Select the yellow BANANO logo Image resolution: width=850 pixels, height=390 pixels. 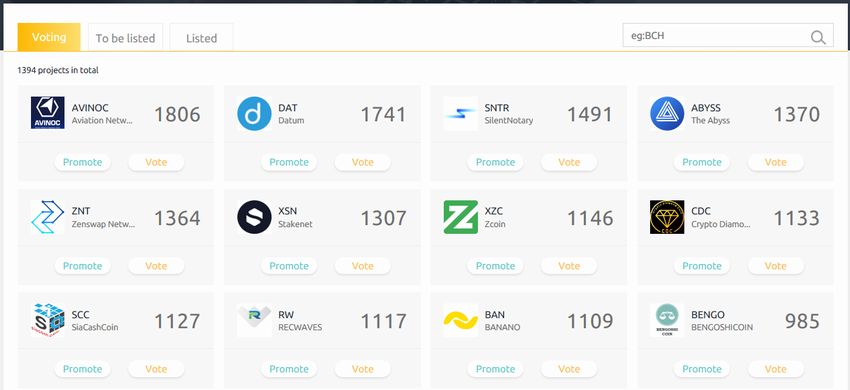(460, 320)
